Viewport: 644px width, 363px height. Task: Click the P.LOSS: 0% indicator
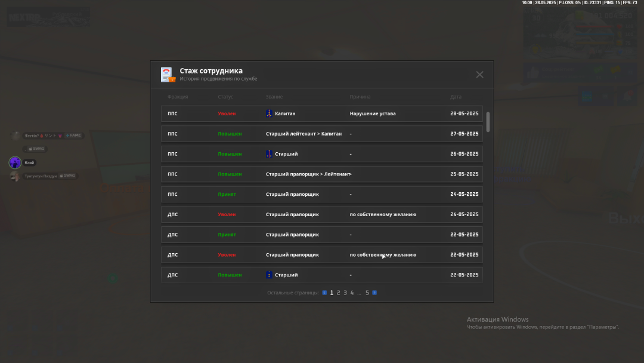tap(569, 2)
